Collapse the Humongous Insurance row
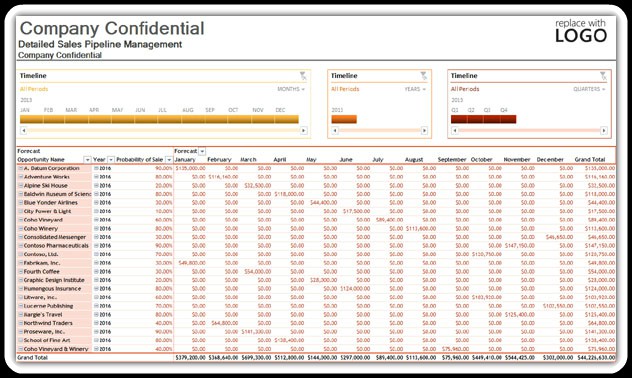 (21, 289)
